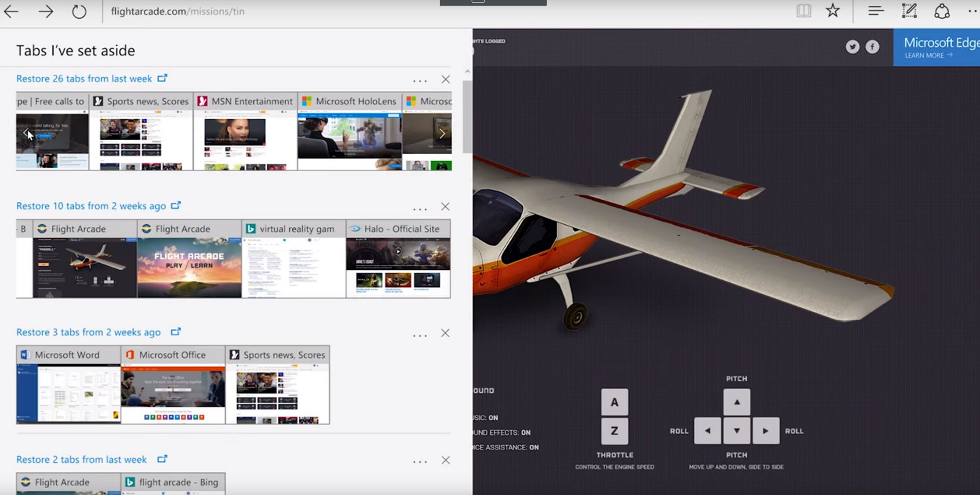Click the Twitter share icon
This screenshot has height=495, width=980.
[852, 47]
